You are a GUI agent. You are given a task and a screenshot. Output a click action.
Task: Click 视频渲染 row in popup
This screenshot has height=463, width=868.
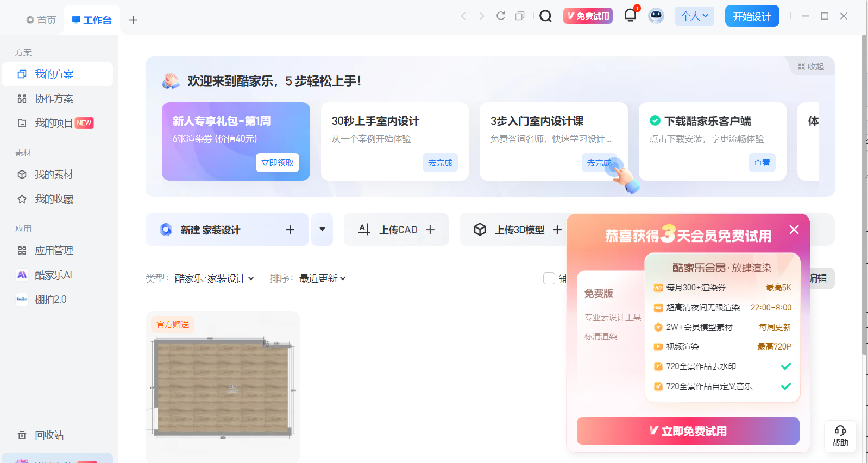(x=722, y=346)
